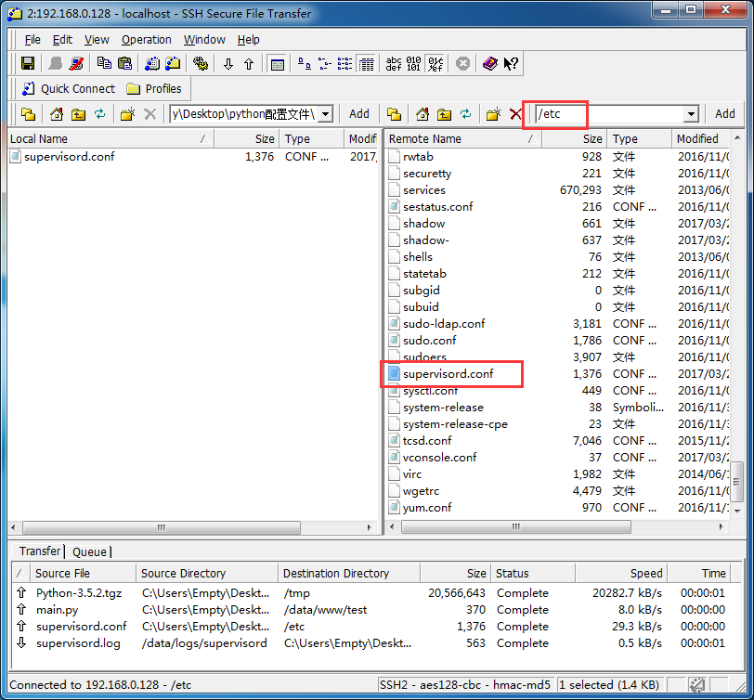This screenshot has width=754, height=700.
Task: Open the Window menu
Action: click(204, 39)
